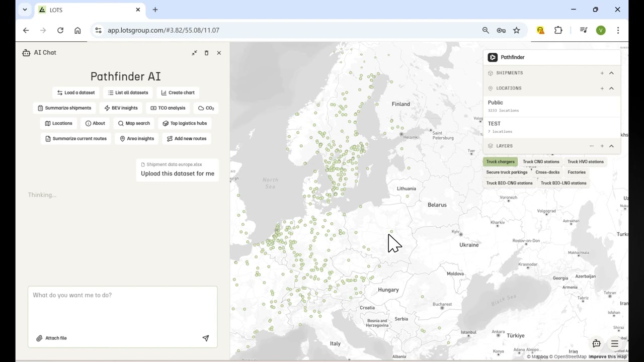Open the TEST locations list
The height and width of the screenshot is (362, 644).
pos(552,127)
